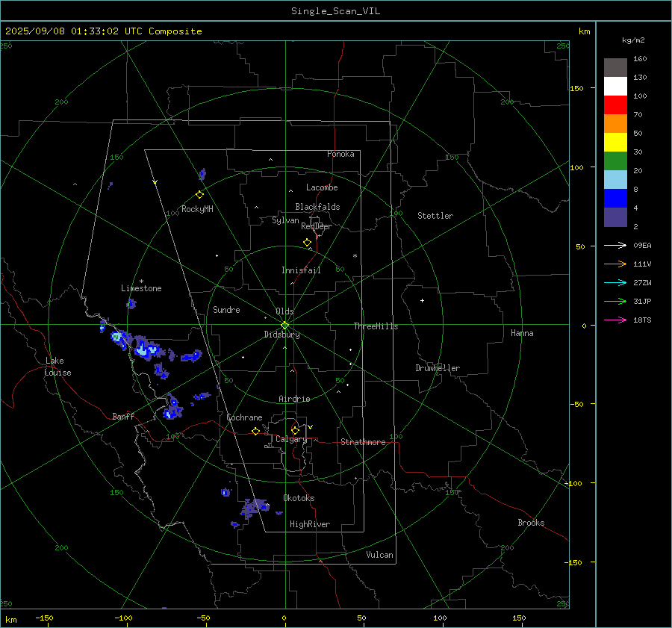Click the Banff label
This screenshot has width=672, height=628.
point(123,416)
